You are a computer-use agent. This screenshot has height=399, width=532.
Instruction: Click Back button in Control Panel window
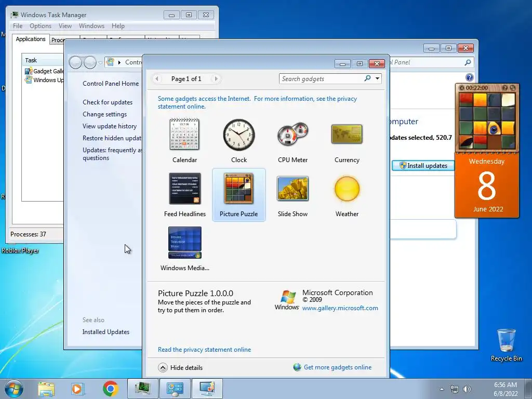pyautogui.click(x=76, y=62)
